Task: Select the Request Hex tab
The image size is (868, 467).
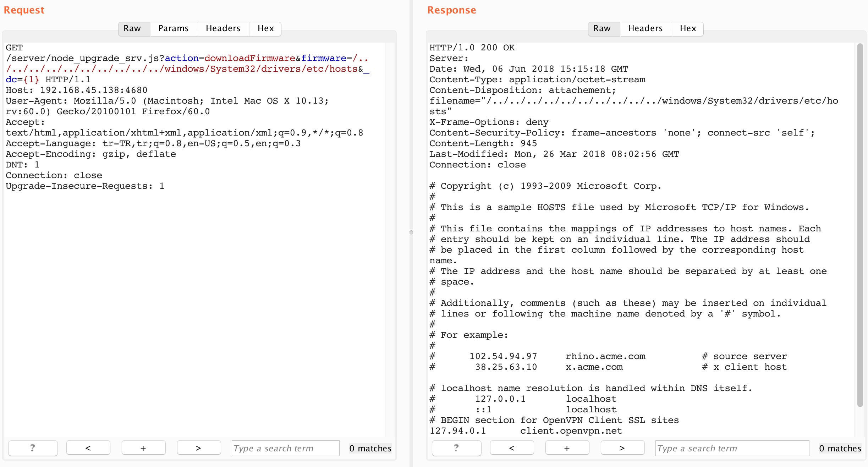Action: click(x=266, y=28)
